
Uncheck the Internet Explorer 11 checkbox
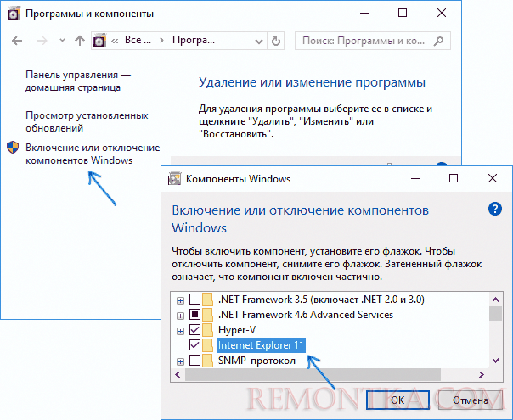click(195, 344)
